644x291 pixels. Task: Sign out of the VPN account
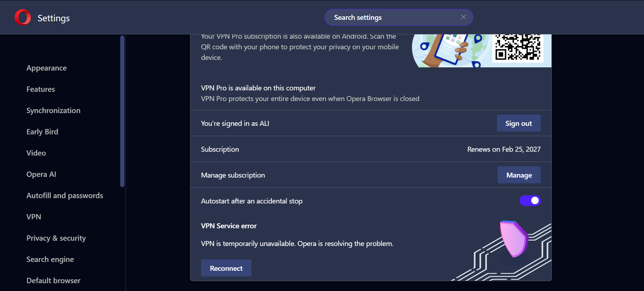point(518,123)
